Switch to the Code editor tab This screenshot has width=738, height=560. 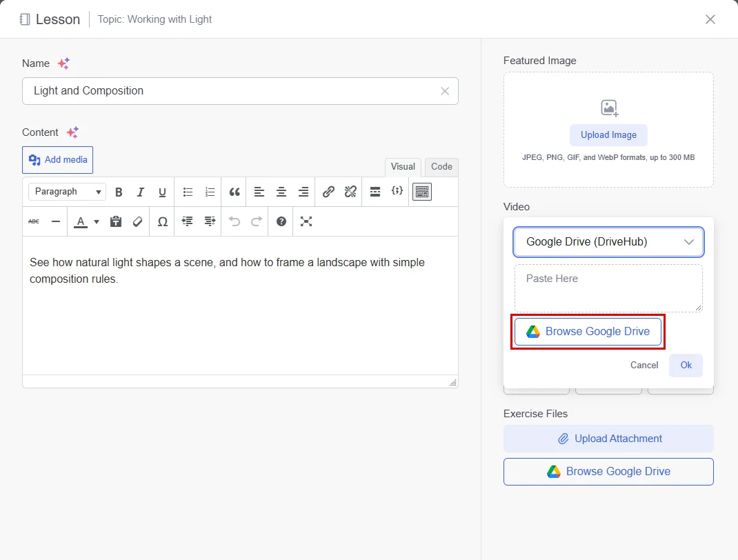pos(441,167)
